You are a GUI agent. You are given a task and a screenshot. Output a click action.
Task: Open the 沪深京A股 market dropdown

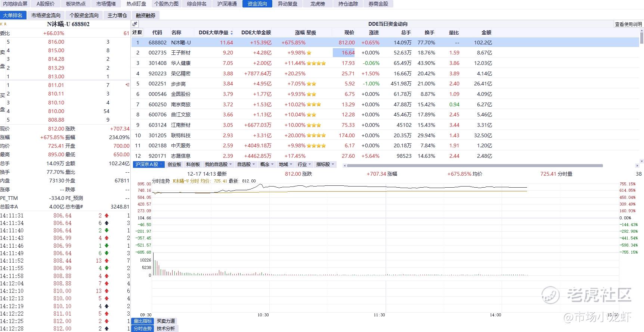(x=149, y=165)
